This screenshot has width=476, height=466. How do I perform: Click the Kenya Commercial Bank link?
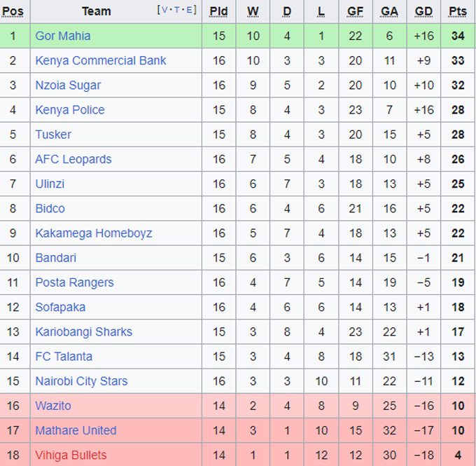(101, 60)
